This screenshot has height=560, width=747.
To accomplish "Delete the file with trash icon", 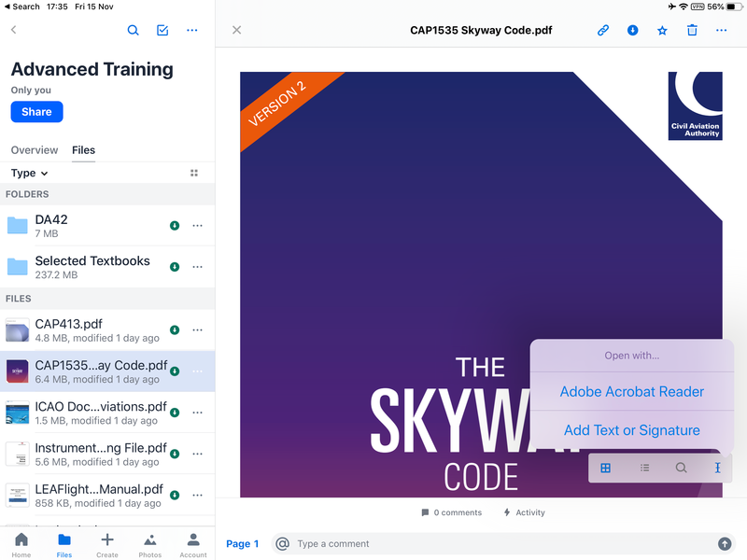I will pos(692,31).
